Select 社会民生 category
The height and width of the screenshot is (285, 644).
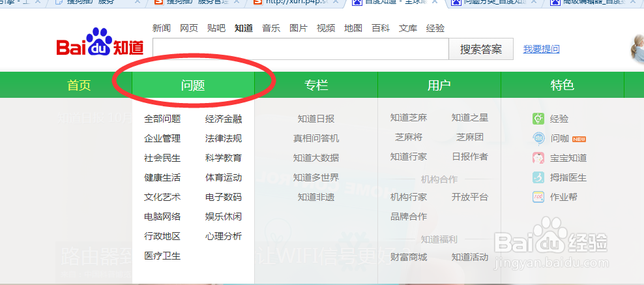pos(162,158)
